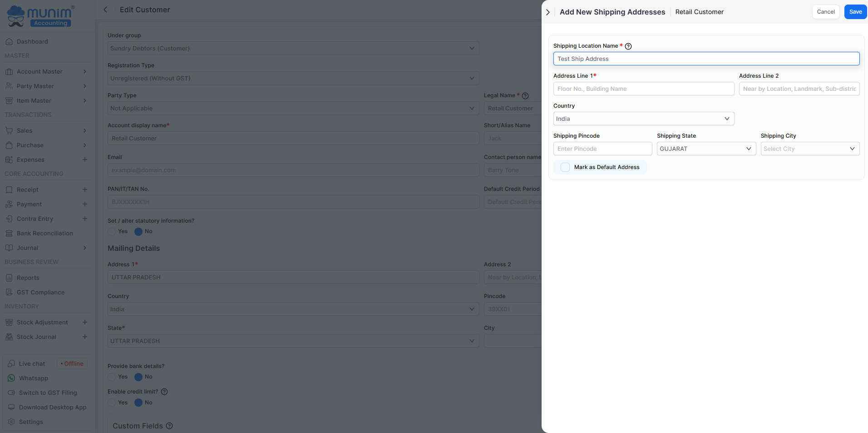The image size is (868, 433).
Task: Click the plus icon beside Stock Adjustment
Action: click(85, 322)
